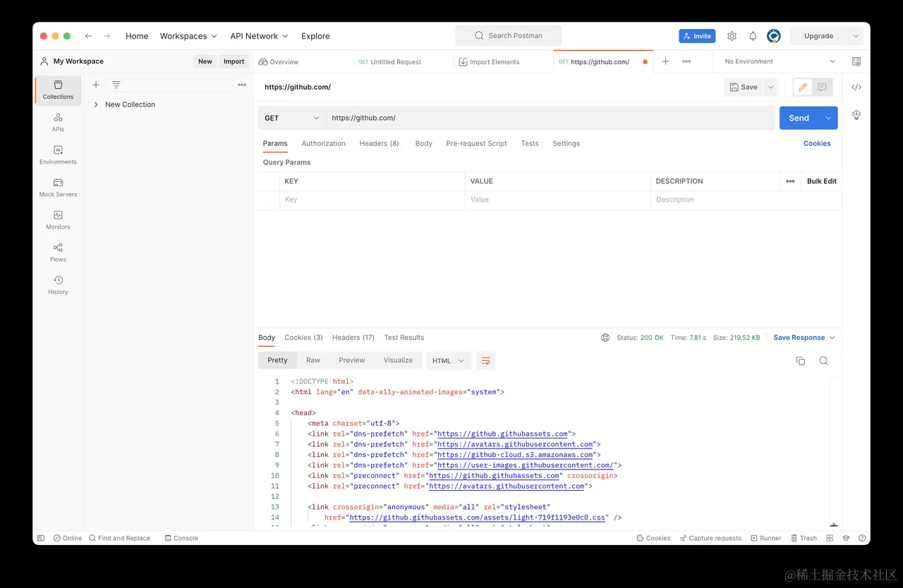The height and width of the screenshot is (588, 903).
Task: Open the Flows sidebar section
Action: [58, 252]
